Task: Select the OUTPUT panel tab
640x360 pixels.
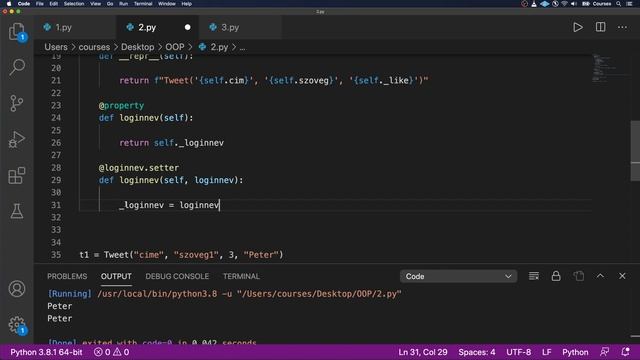Action: (x=116, y=276)
